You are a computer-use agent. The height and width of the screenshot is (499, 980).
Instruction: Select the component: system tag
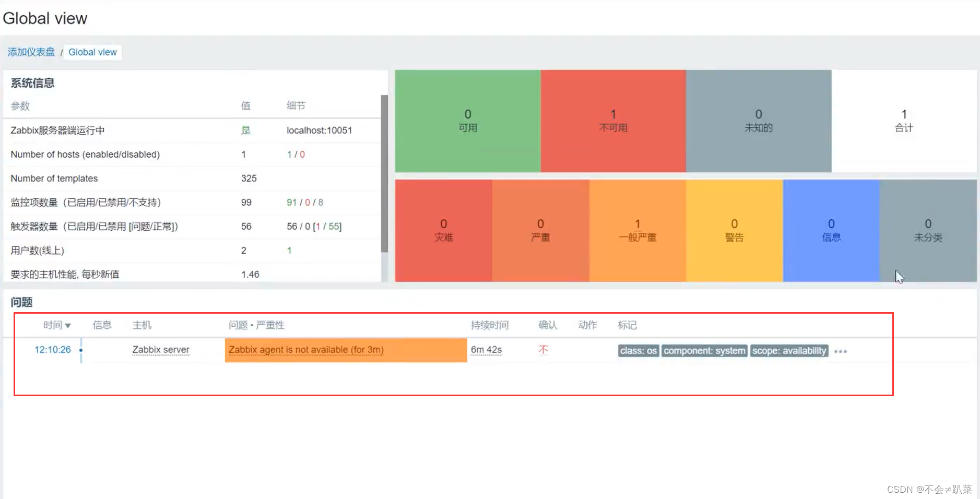pos(704,351)
